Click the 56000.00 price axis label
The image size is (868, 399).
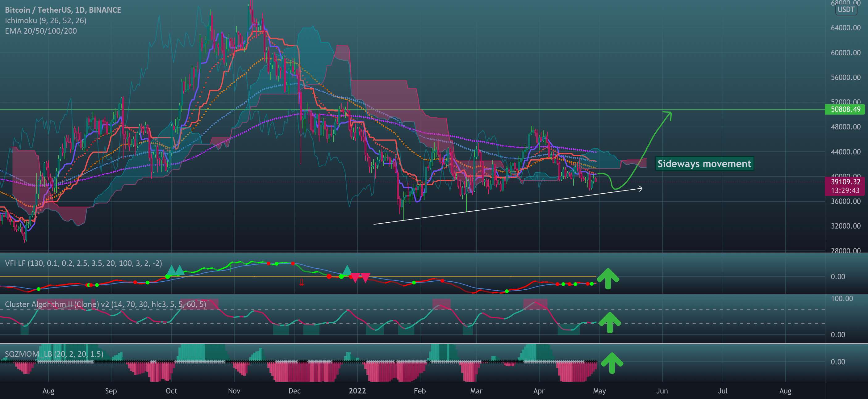pyautogui.click(x=845, y=78)
